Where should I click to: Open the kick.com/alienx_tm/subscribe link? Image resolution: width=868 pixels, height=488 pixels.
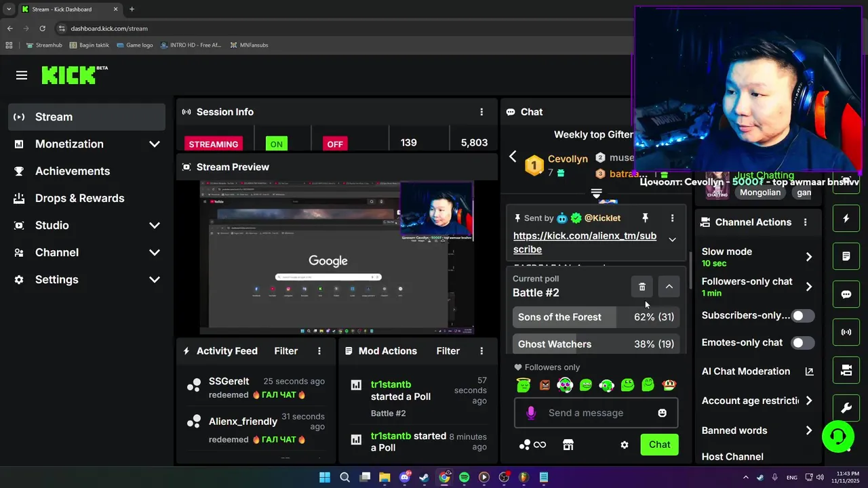585,243
